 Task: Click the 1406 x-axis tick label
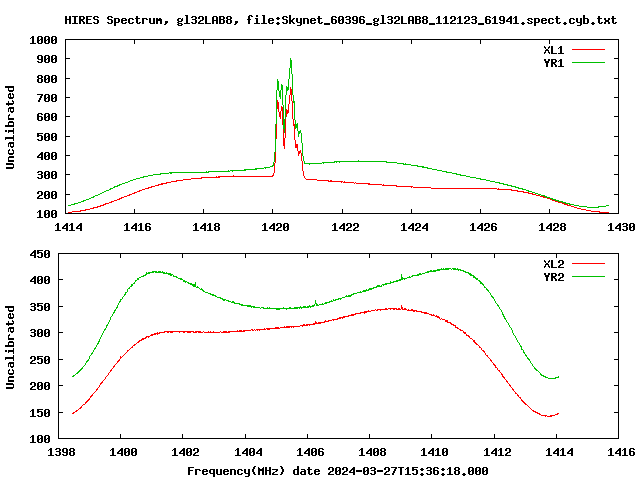tap(310, 452)
